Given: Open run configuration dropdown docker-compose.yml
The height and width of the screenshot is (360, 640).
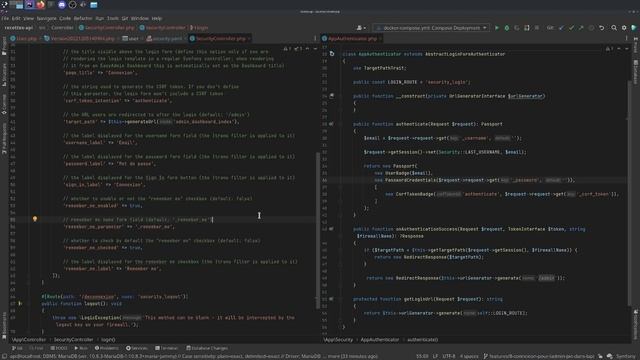Looking at the screenshot, I should [x=431, y=28].
